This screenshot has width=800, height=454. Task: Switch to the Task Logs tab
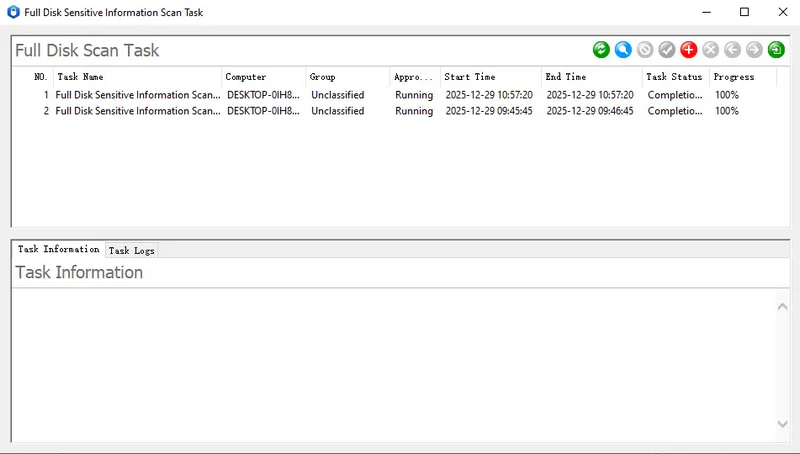coord(132,250)
